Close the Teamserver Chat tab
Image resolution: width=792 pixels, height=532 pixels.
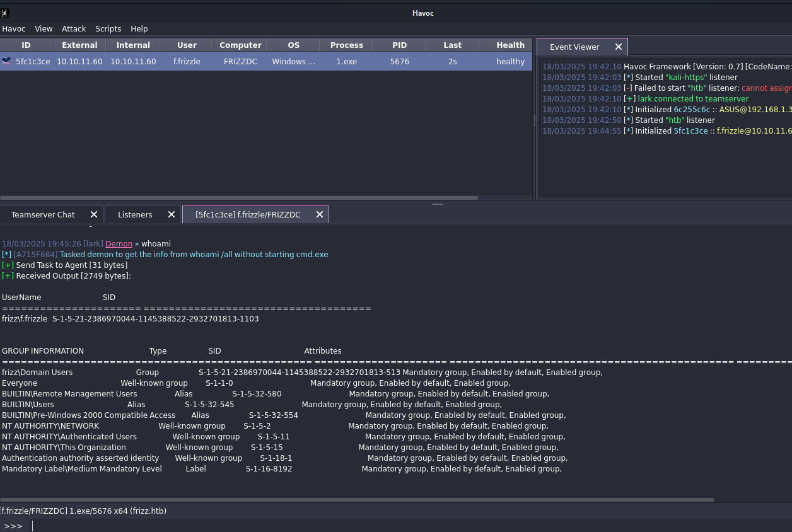94,214
